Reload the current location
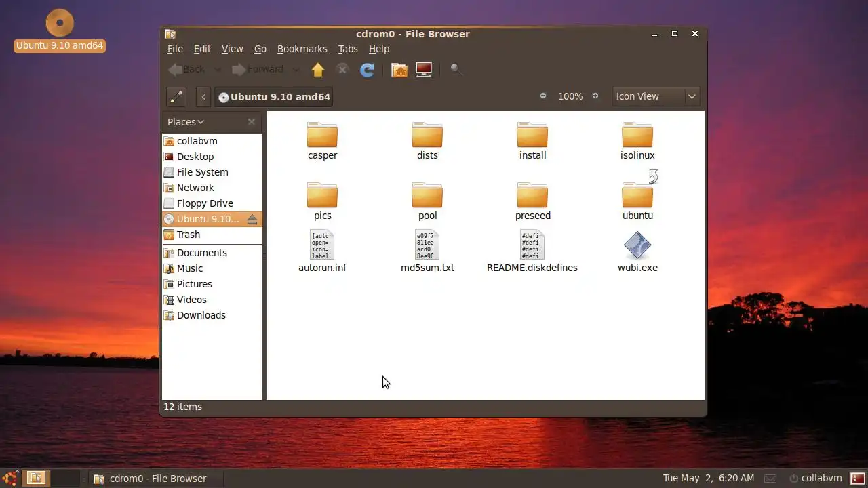 (368, 69)
